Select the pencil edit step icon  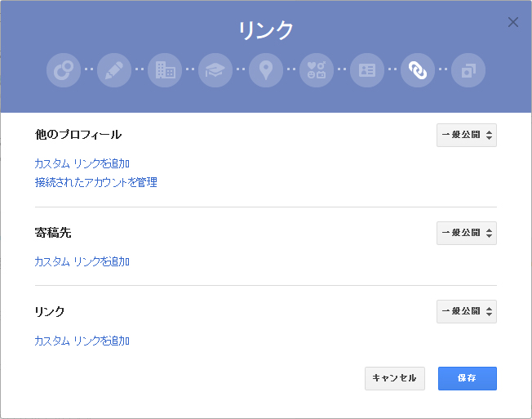coord(114,70)
